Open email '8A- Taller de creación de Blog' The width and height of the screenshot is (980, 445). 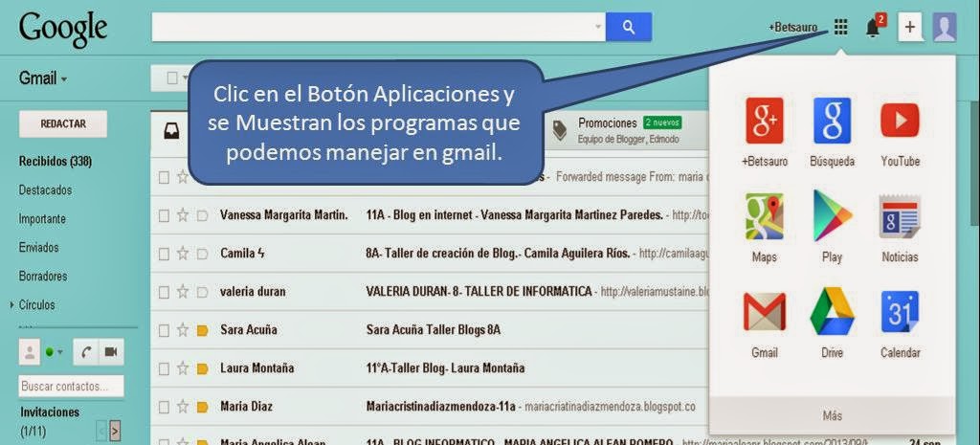(498, 254)
